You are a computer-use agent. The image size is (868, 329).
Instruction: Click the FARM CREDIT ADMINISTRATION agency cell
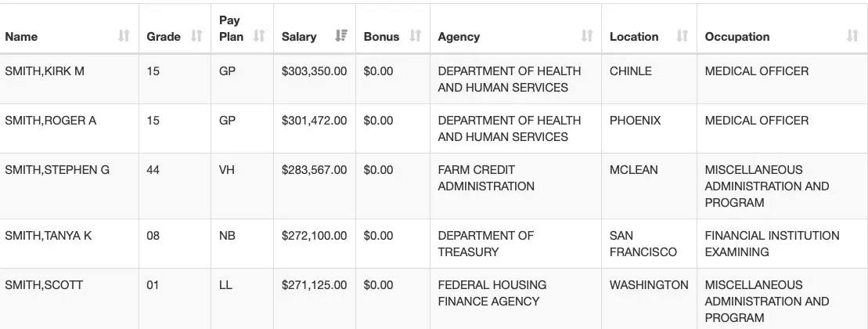click(x=486, y=178)
